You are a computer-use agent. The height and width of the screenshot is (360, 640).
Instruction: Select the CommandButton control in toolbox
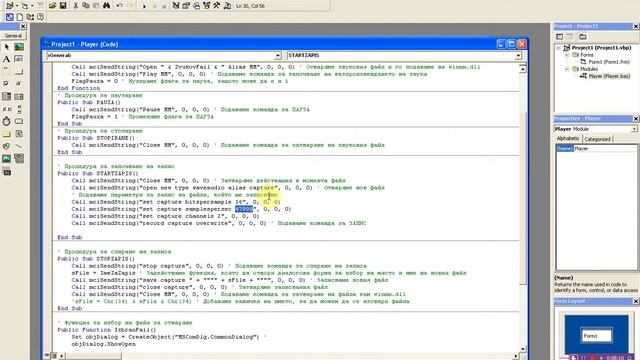click(x=19, y=72)
